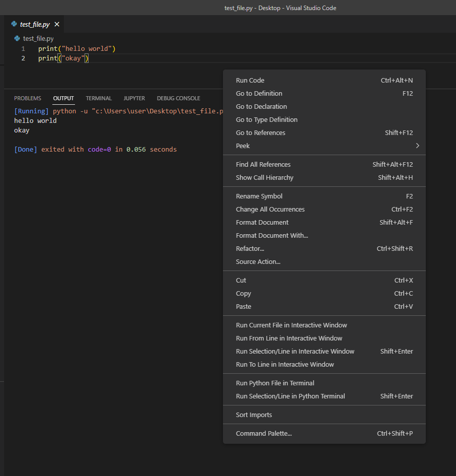Choose "Format Document"
This screenshot has height=476, width=456.
click(x=262, y=222)
